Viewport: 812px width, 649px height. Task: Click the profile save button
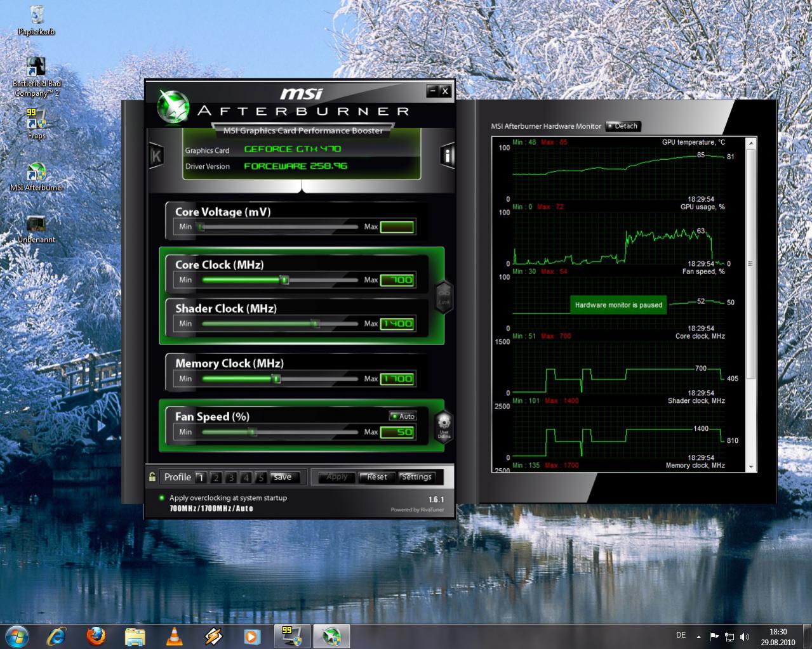[x=283, y=477]
